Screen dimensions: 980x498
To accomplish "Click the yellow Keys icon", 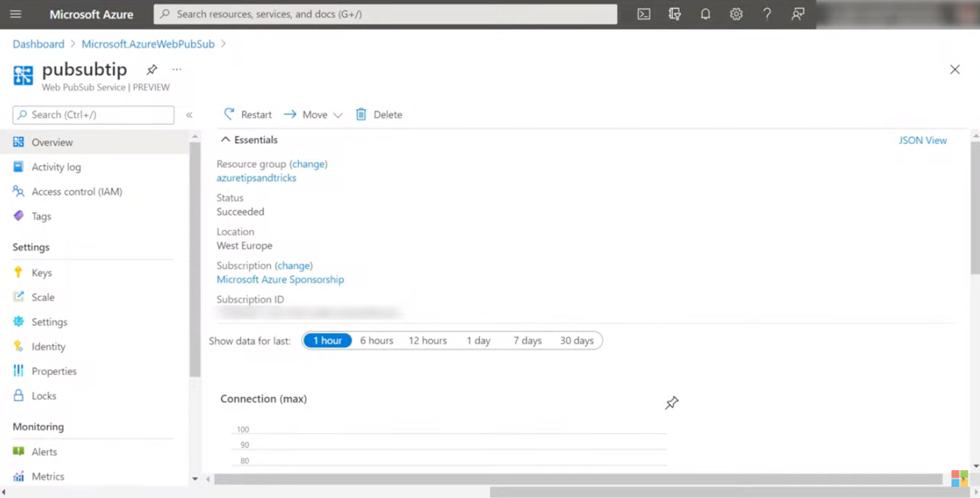I will [18, 272].
